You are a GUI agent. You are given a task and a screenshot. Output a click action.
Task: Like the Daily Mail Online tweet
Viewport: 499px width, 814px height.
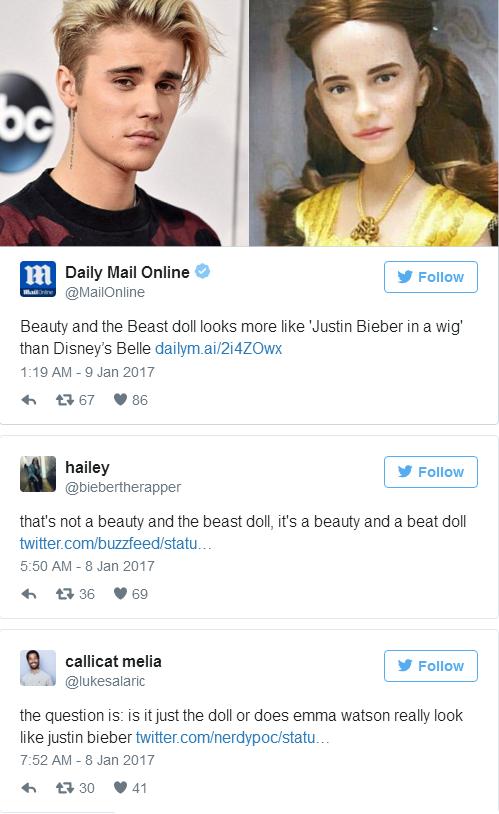pos(120,399)
